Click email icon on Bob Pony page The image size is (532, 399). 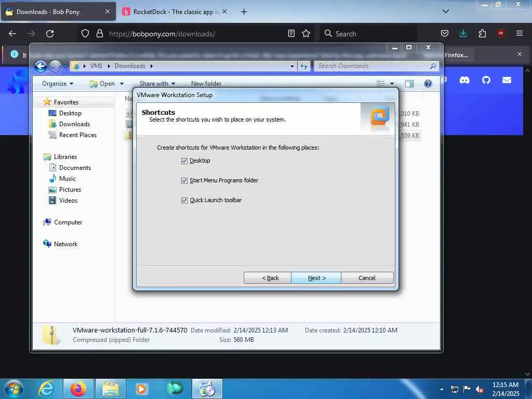pyautogui.click(x=507, y=80)
